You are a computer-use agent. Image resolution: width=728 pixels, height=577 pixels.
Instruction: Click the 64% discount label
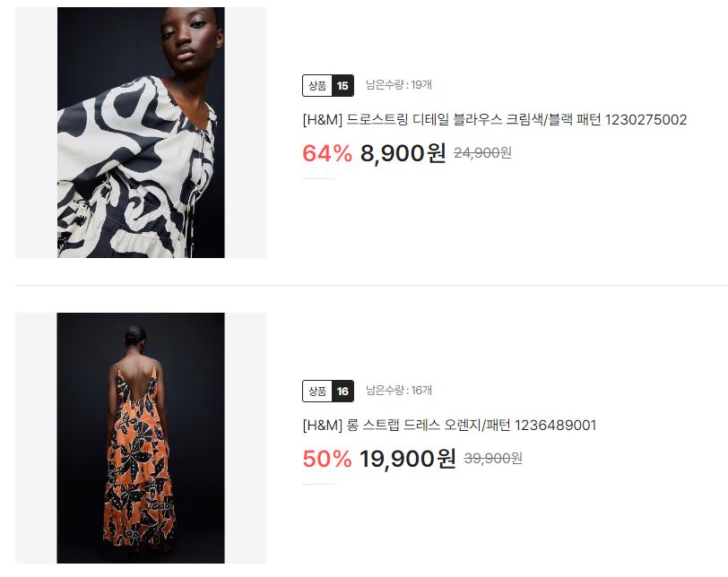pos(327,153)
